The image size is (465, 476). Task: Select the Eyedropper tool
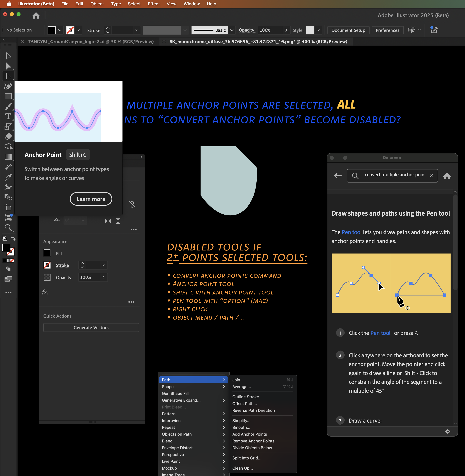point(8,177)
